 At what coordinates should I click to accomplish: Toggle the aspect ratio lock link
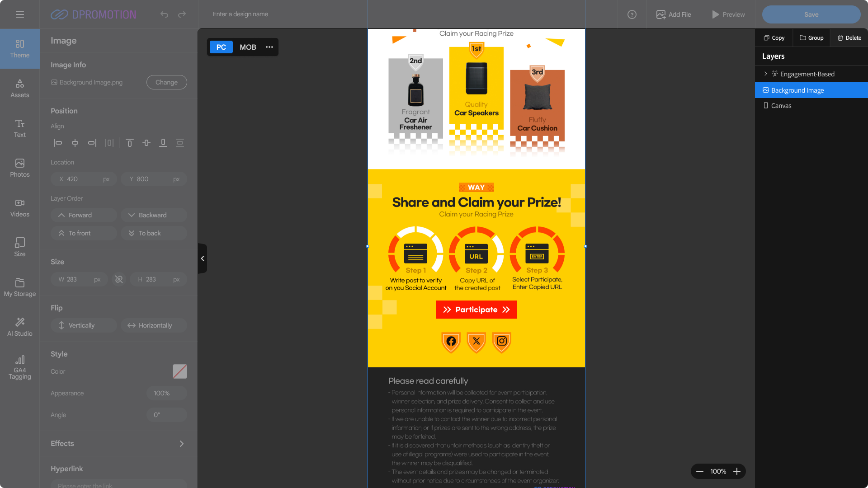tap(119, 279)
